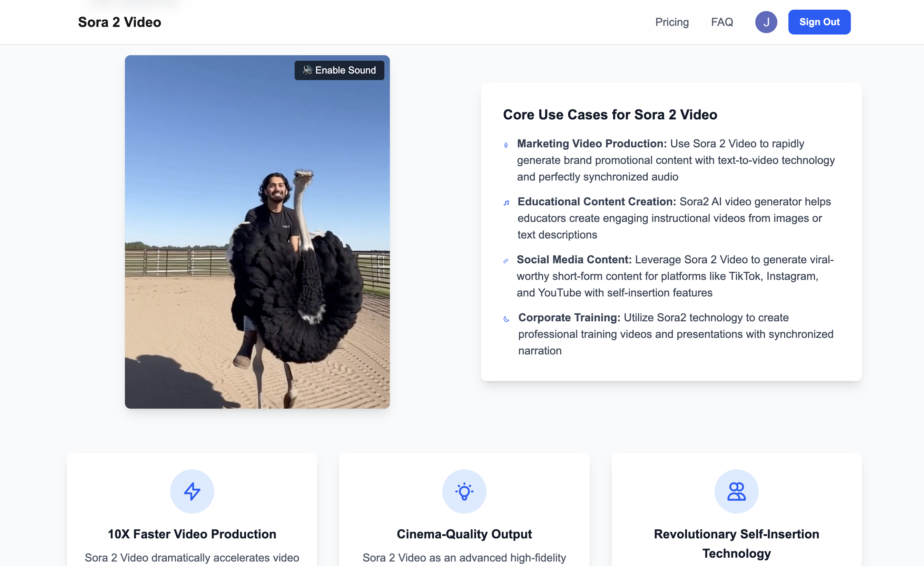This screenshot has height=566, width=924.
Task: Click the microphone icon beside Marketing Video Production
Action: tap(506, 145)
